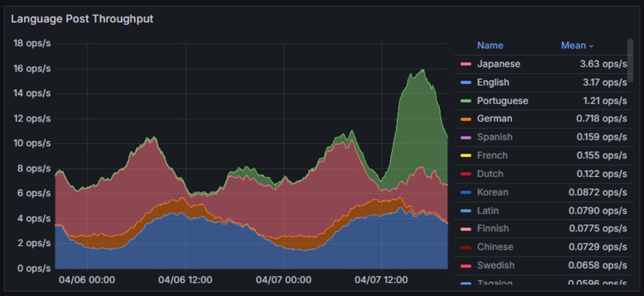
Task: Toggle Dutch series visibility in legend
Action: pyautogui.click(x=489, y=174)
